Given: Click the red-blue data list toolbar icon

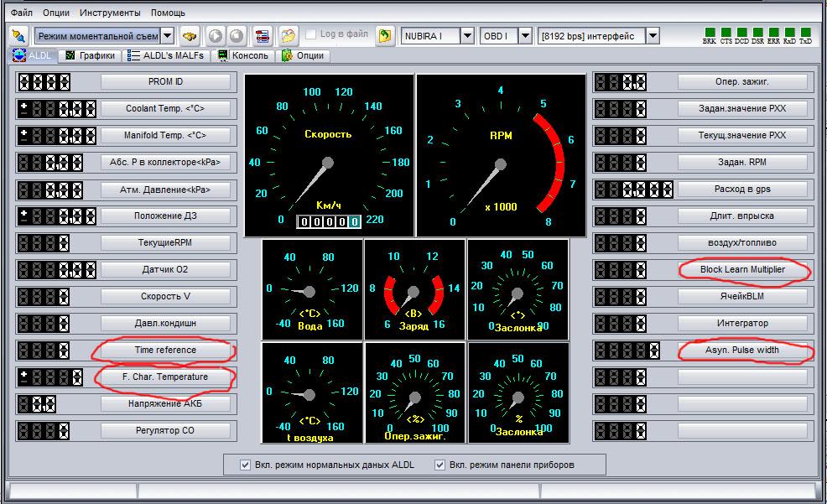Looking at the screenshot, I should coord(263,36).
